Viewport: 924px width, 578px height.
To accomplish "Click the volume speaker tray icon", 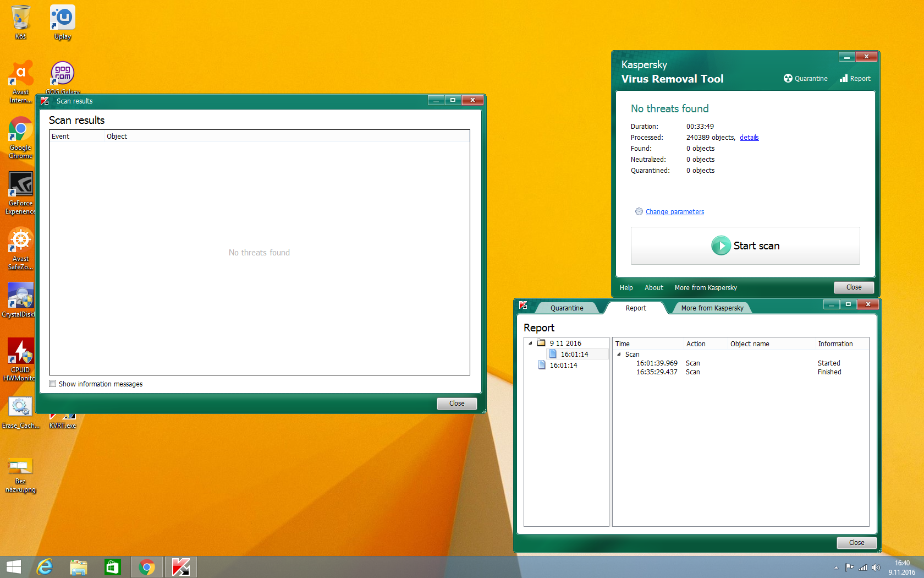I will click(x=876, y=568).
